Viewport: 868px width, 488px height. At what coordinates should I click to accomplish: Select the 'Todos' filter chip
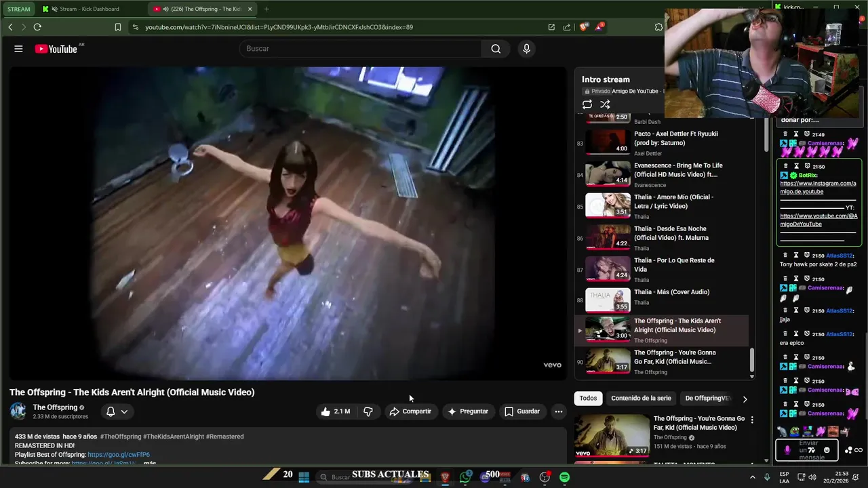588,399
